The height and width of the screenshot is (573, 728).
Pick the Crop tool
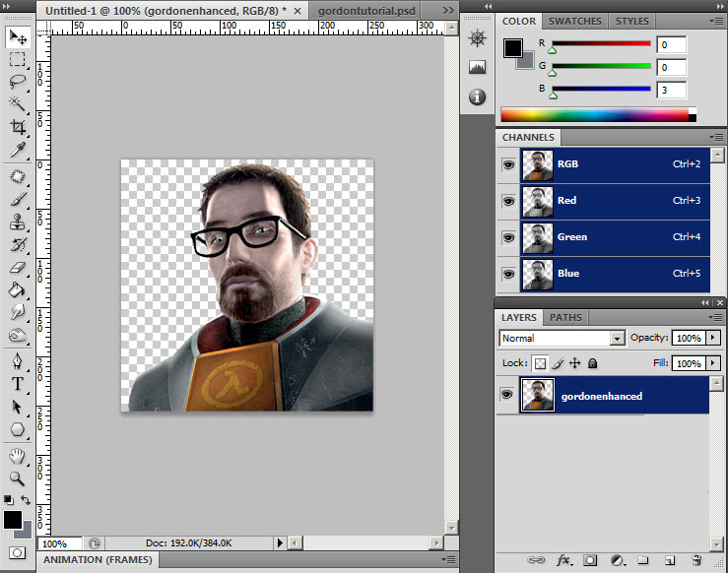18,127
